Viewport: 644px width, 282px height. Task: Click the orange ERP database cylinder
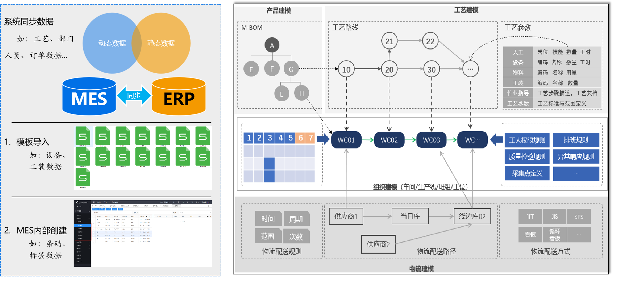pos(179,97)
